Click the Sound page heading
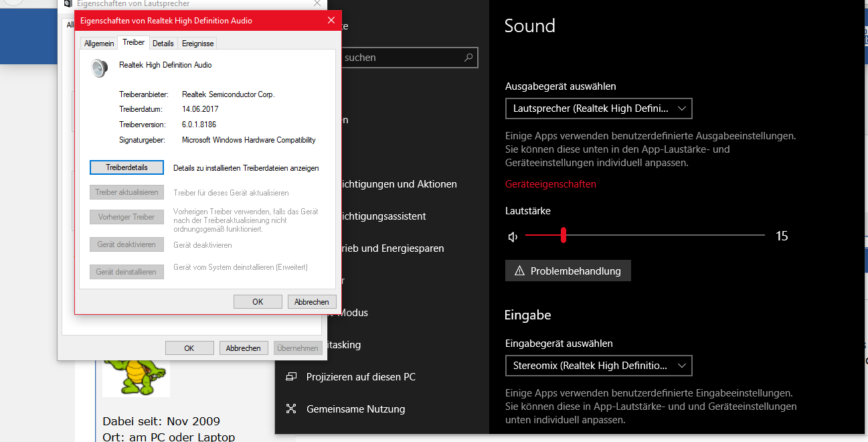The width and height of the screenshot is (868, 442). tap(529, 26)
